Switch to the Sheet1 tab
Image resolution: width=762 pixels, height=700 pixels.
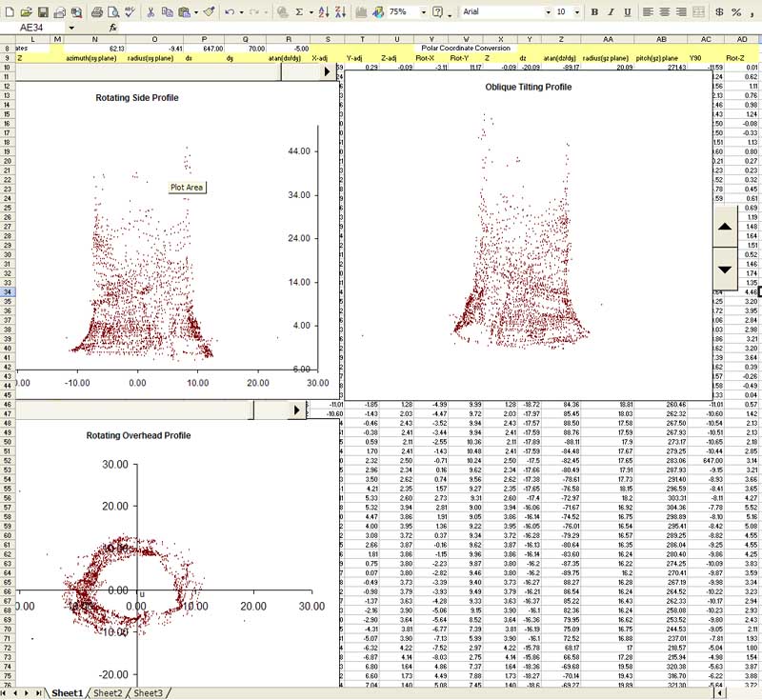67,692
